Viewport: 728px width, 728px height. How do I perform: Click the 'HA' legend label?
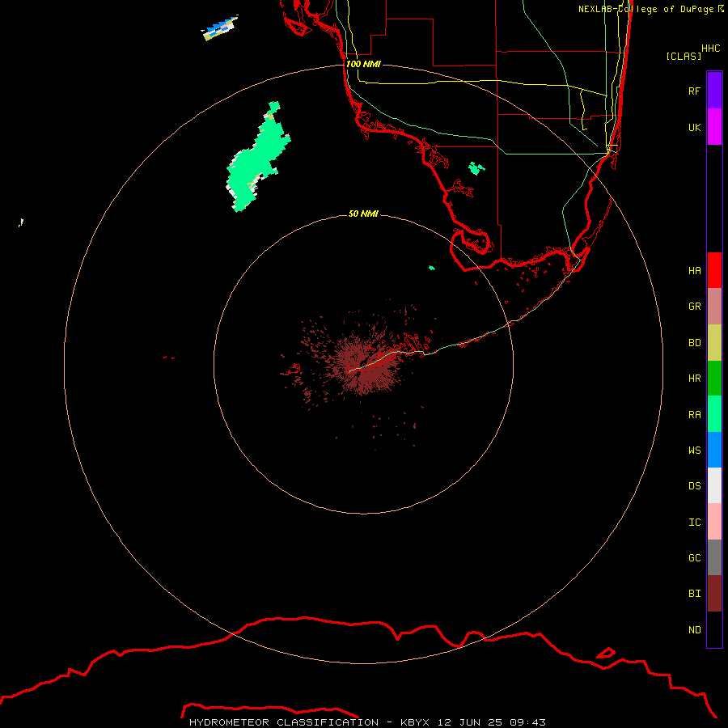(694, 271)
